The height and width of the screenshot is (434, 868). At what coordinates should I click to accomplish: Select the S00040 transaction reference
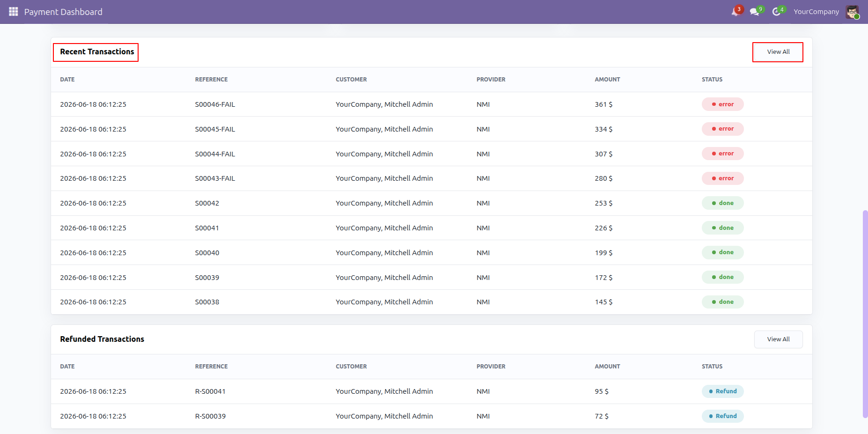coord(207,253)
